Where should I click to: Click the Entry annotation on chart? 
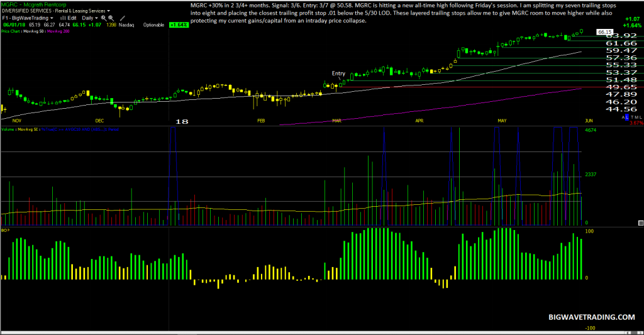tap(338, 74)
